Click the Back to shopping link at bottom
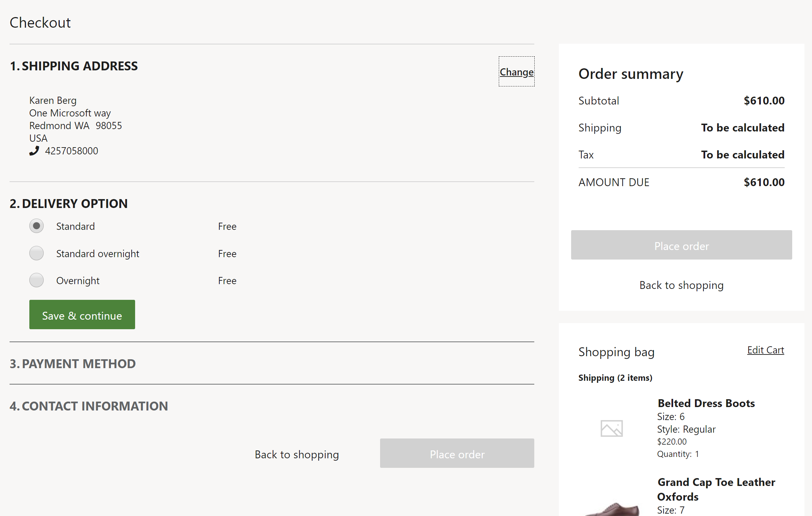812x516 pixels. point(296,454)
